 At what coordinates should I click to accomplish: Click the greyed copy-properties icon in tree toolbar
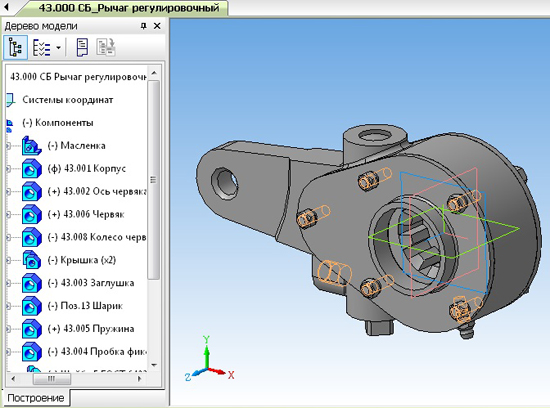point(106,47)
